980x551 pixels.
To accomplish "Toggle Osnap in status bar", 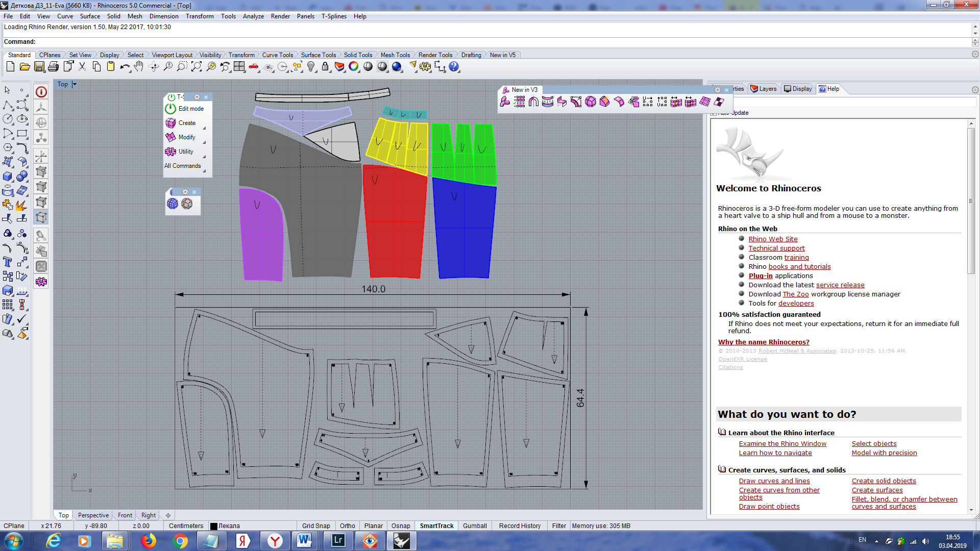I will click(401, 526).
